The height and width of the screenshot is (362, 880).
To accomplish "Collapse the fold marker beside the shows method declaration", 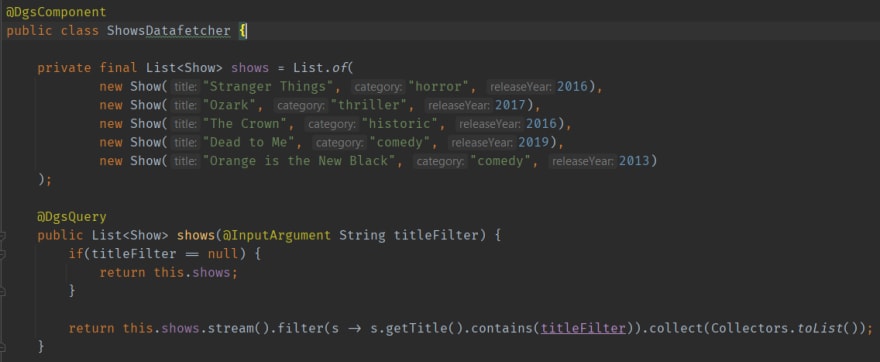I will pos(2,236).
